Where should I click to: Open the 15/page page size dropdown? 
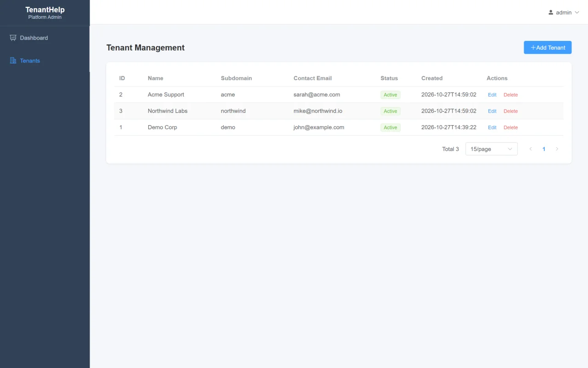pyautogui.click(x=491, y=149)
